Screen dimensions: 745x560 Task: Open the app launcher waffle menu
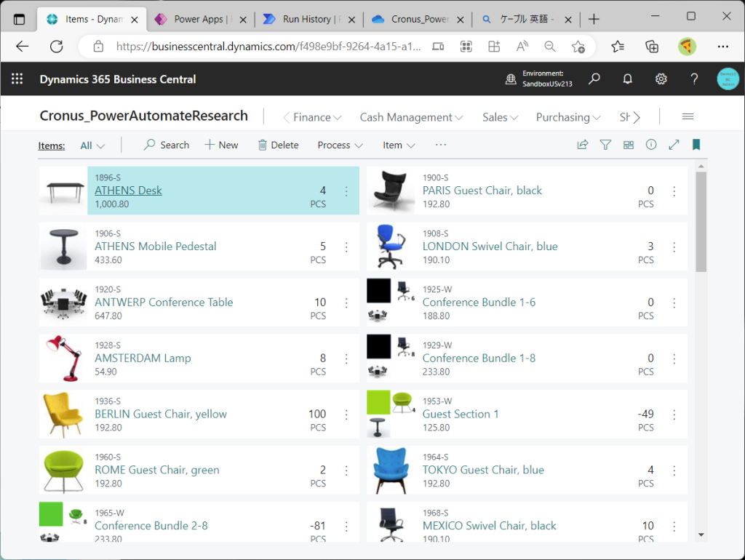click(17, 79)
